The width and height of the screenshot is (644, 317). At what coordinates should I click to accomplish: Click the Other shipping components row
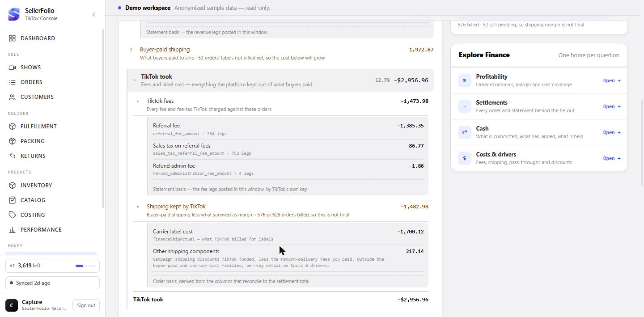coord(288,258)
